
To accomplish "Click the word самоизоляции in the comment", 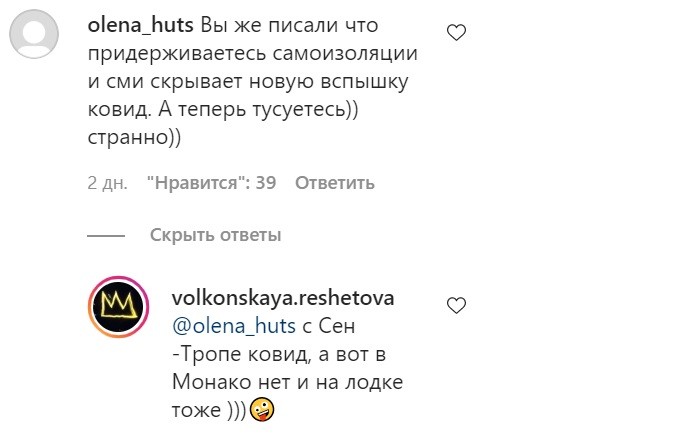I will (x=345, y=53).
